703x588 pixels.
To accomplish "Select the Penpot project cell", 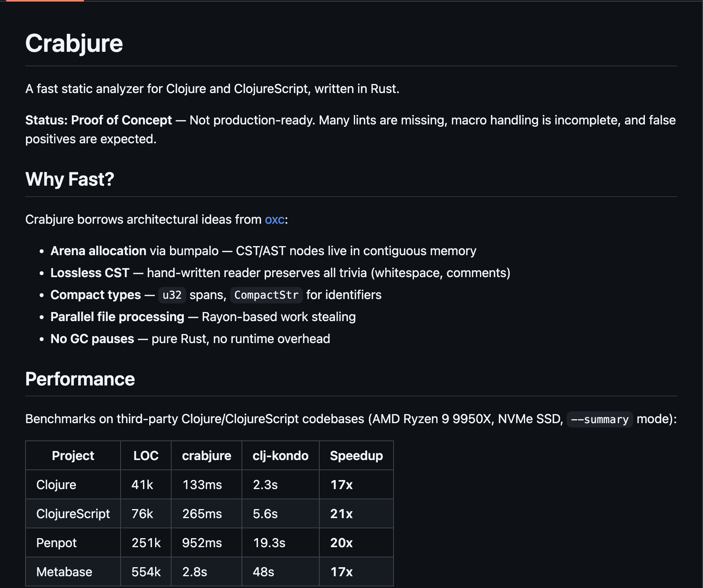I will (x=57, y=542).
